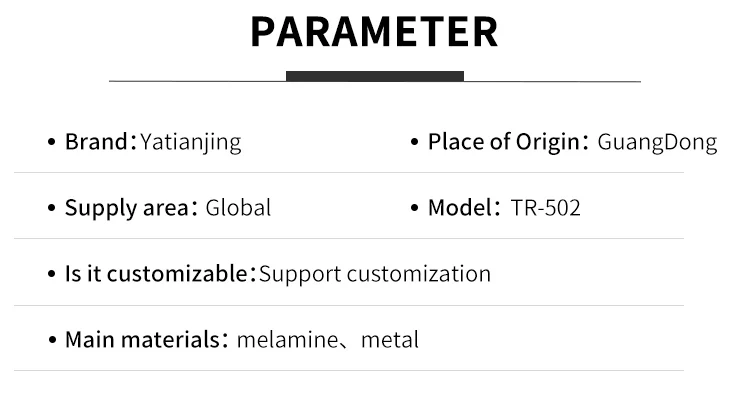Viewport: 750px width, 418px height.
Task: Click the bullet before Brand
Action: click(51, 143)
